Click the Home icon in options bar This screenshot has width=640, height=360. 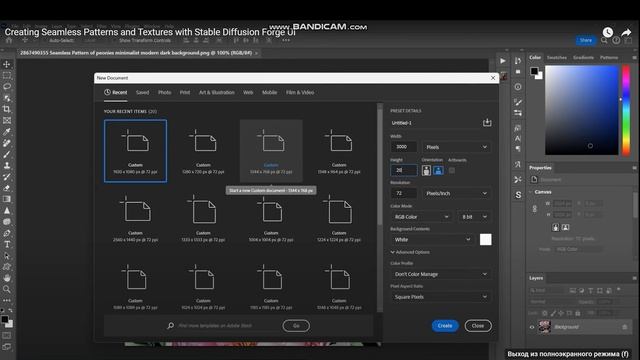click(9, 40)
